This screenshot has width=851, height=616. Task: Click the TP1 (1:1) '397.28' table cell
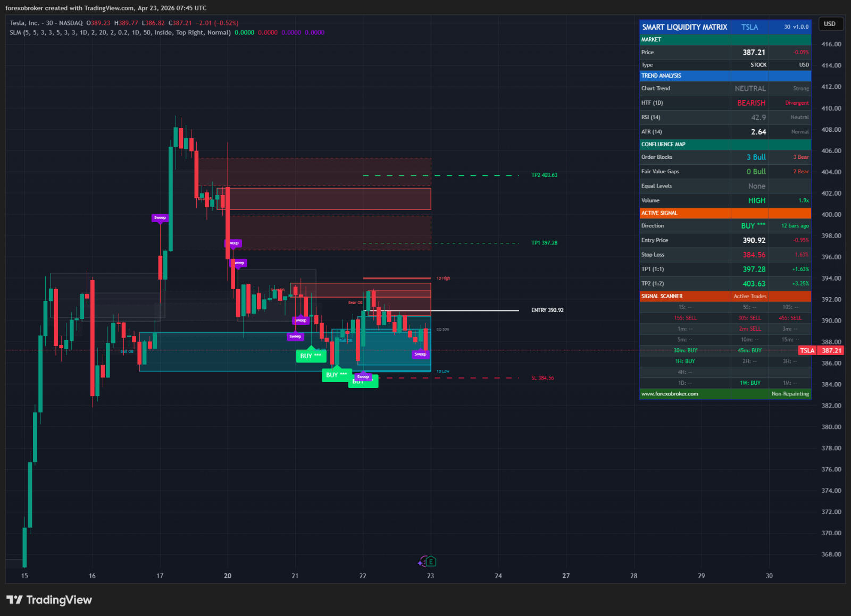coord(754,269)
